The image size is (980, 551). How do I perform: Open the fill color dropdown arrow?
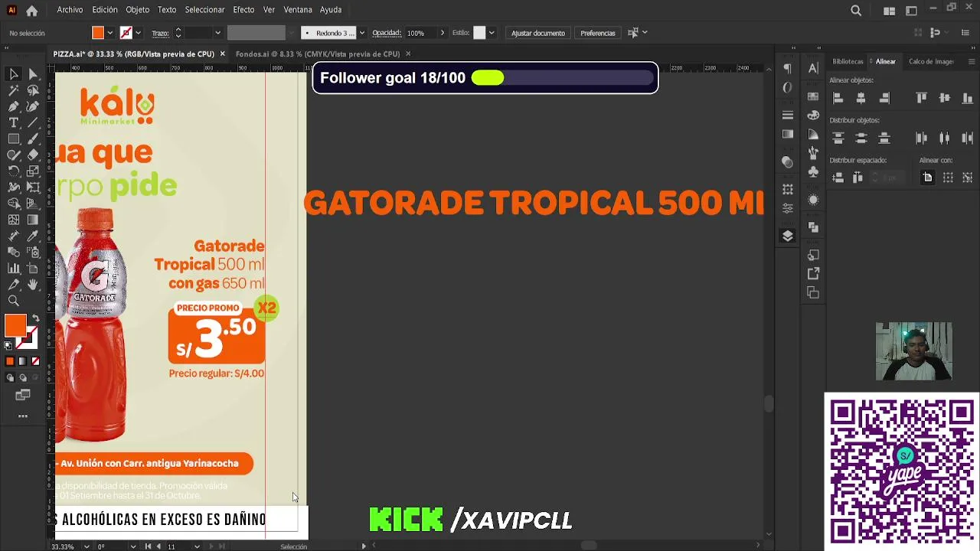pos(109,33)
